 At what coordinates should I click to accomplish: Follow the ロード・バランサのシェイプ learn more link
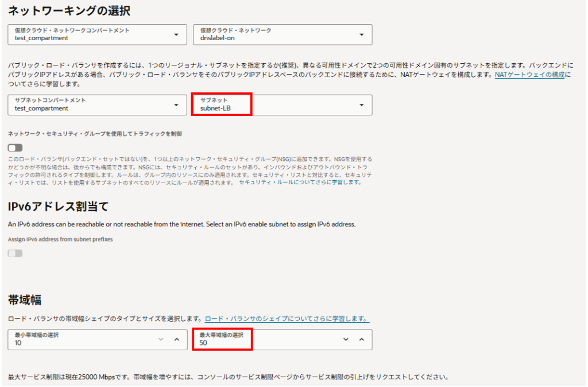click(x=287, y=318)
